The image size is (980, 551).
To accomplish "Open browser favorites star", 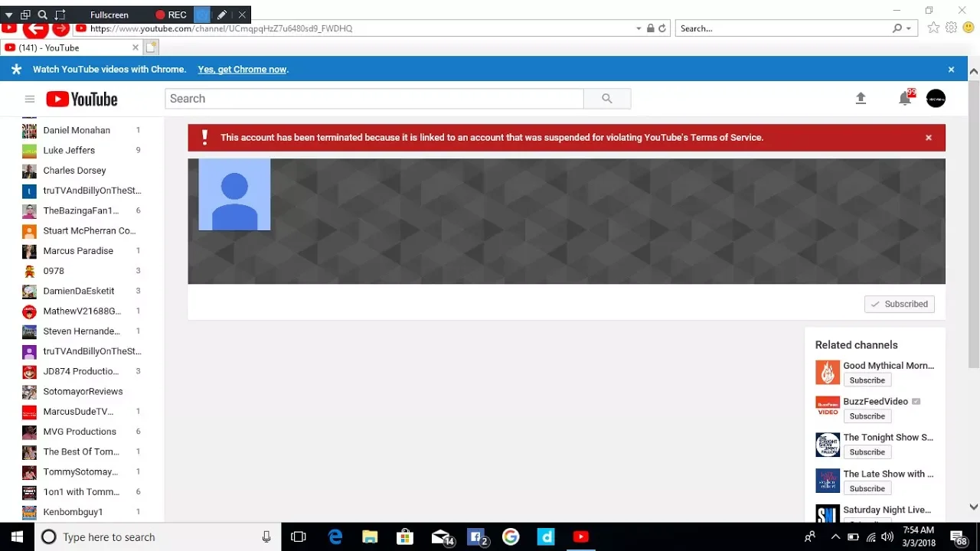I will click(x=933, y=28).
